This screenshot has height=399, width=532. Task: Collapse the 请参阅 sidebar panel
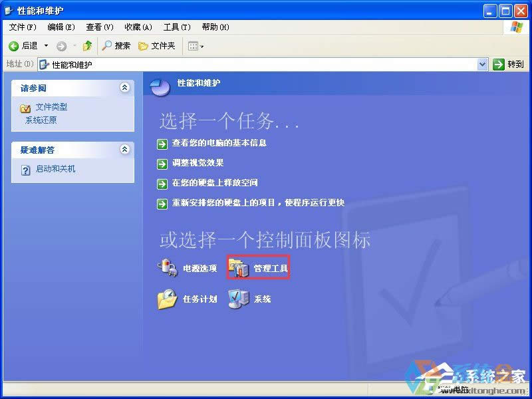click(125, 87)
